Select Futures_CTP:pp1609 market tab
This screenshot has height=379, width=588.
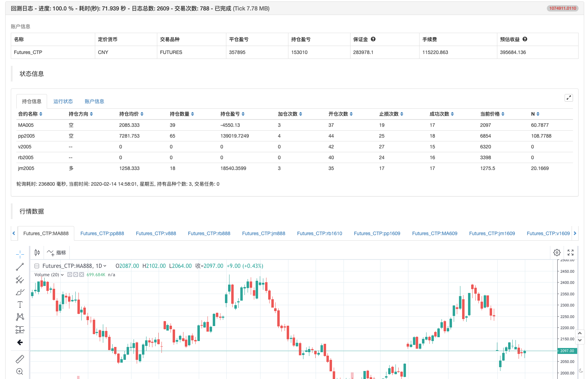pyautogui.click(x=377, y=233)
